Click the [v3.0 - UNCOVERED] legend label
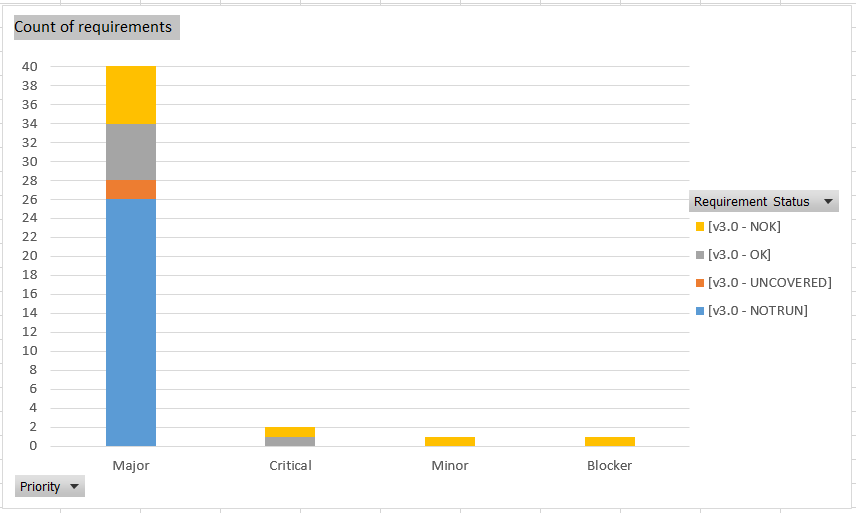This screenshot has width=856, height=513. (x=770, y=283)
